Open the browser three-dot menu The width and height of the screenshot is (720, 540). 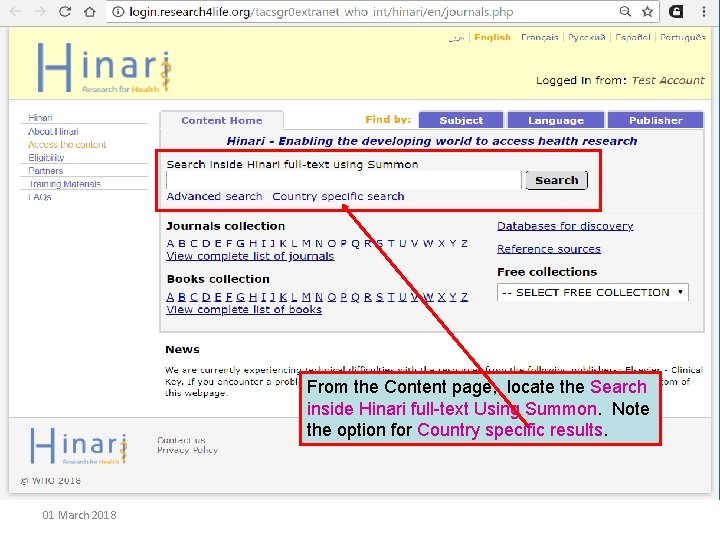(x=704, y=11)
